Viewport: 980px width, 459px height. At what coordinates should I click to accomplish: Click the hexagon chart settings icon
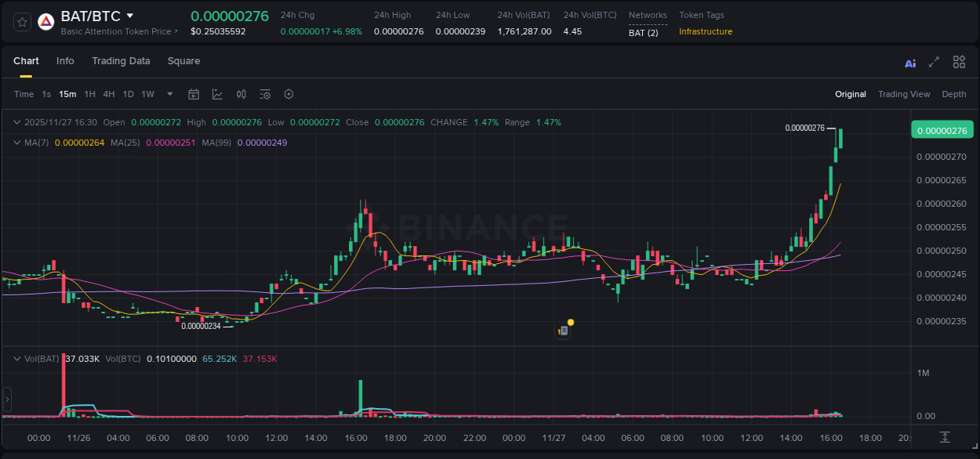(289, 94)
